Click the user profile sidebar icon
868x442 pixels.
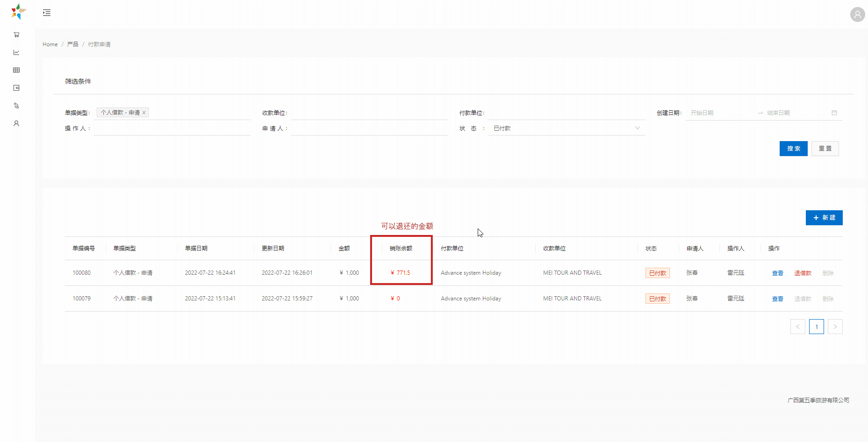click(16, 123)
